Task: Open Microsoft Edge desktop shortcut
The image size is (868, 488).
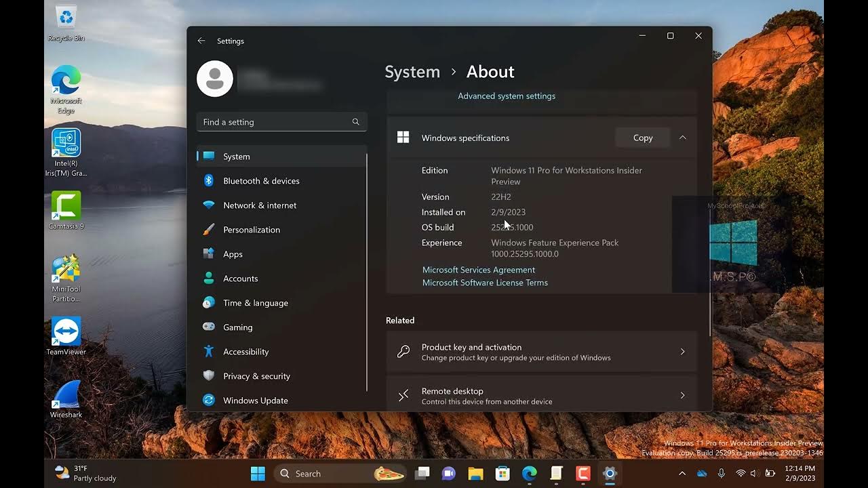Action: click(x=66, y=89)
